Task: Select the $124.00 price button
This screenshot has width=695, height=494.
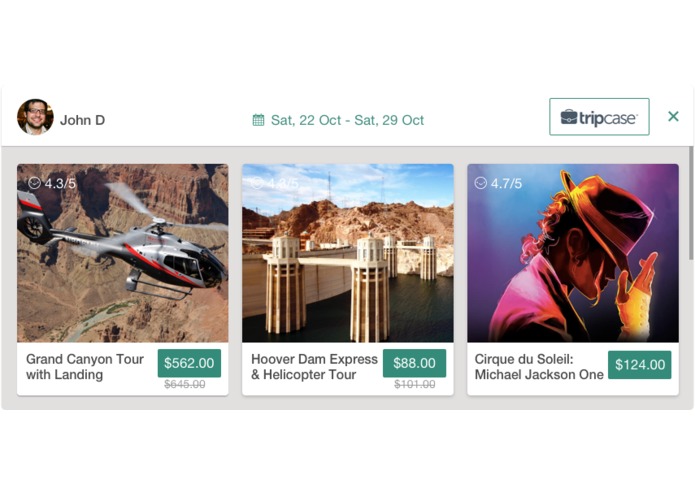Action: (640, 365)
